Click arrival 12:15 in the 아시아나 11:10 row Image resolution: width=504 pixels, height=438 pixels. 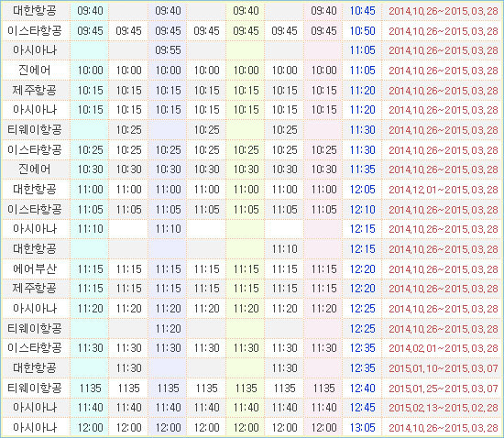coord(362,229)
